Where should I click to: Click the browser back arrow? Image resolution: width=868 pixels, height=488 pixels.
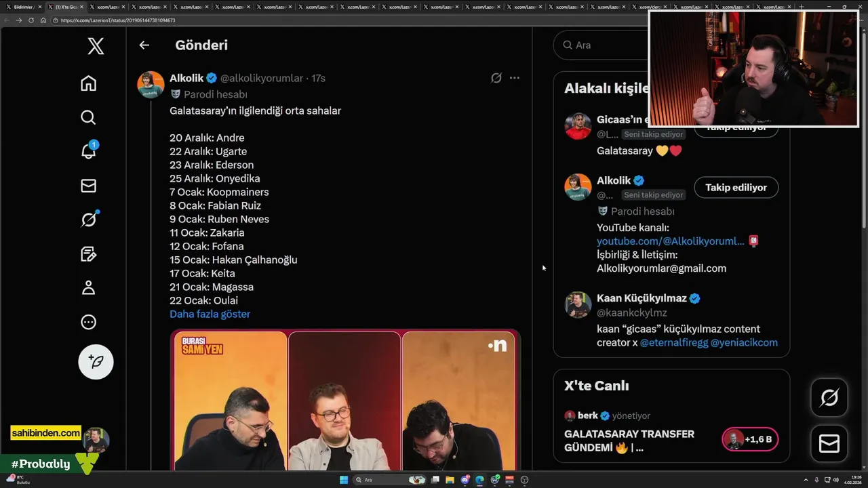click(7, 20)
